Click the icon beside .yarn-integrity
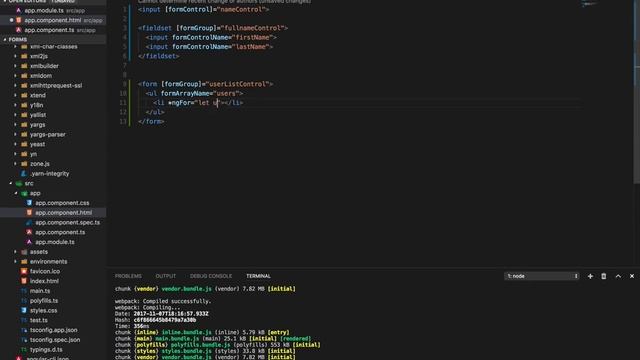The image size is (640, 360). tap(24, 173)
